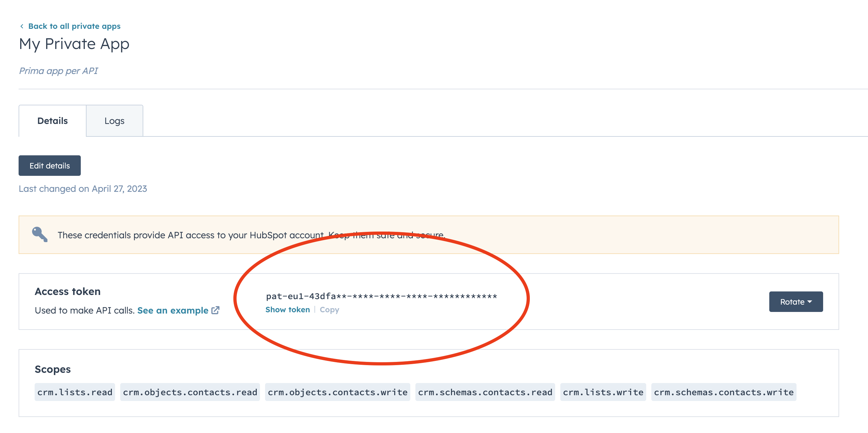Click the back chevron arrow icon

coord(22,26)
